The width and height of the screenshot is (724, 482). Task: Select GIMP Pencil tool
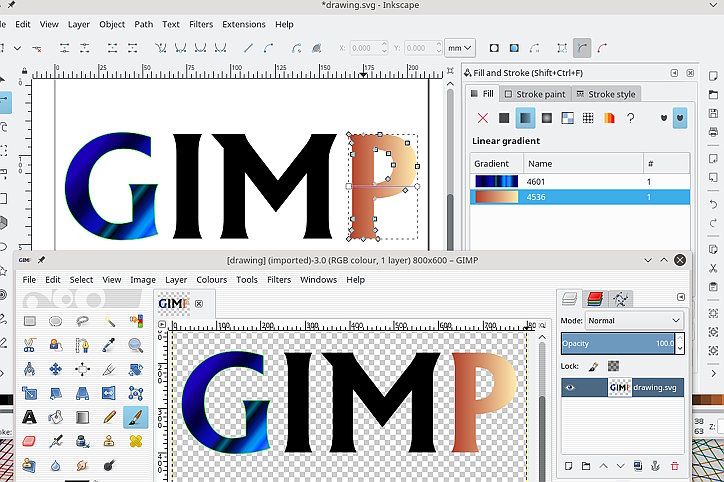coord(109,417)
